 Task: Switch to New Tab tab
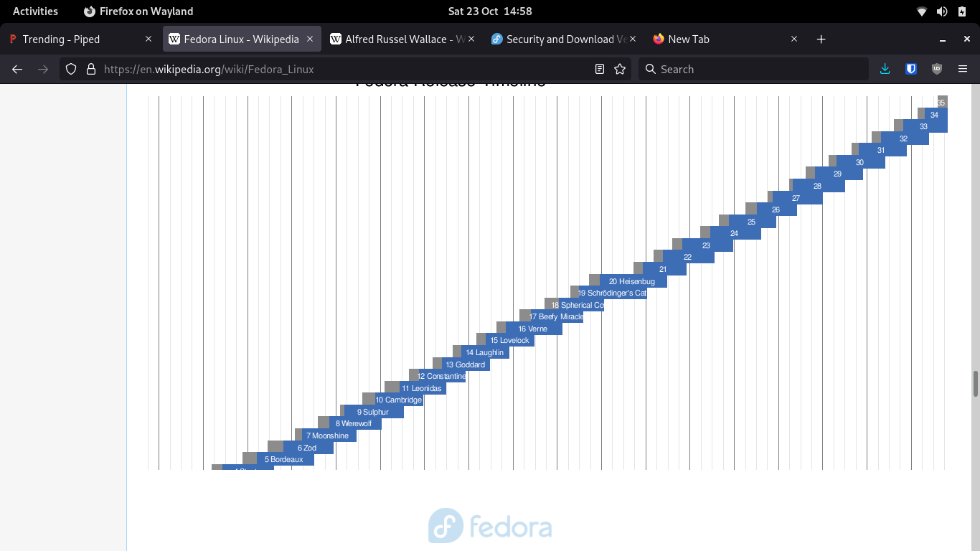(x=726, y=39)
